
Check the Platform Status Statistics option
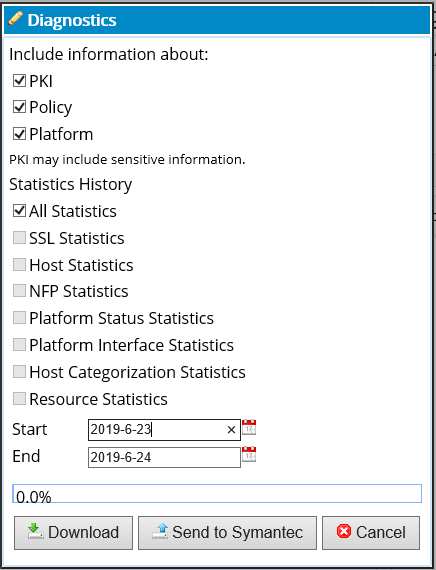tap(19, 318)
